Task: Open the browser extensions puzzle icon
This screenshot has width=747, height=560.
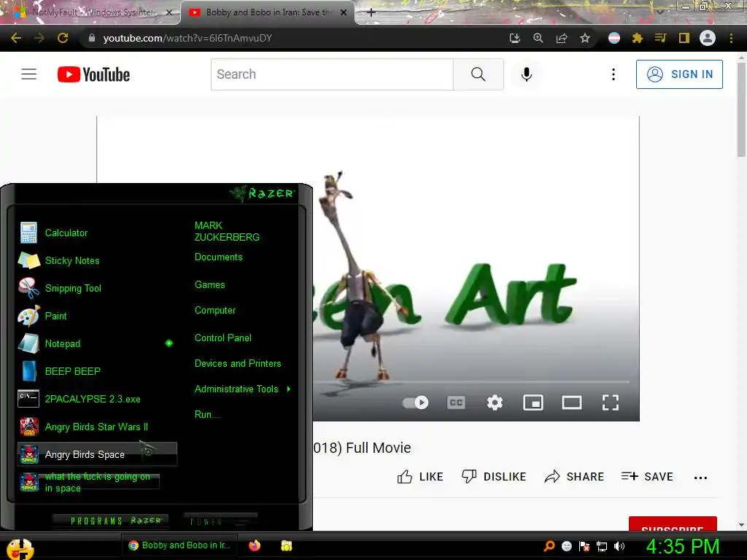Action: [638, 38]
